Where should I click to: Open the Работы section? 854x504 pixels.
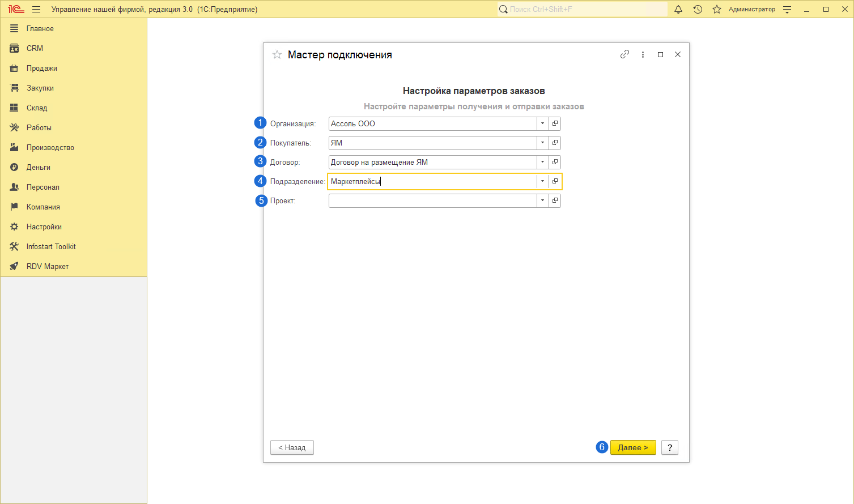pos(74,127)
